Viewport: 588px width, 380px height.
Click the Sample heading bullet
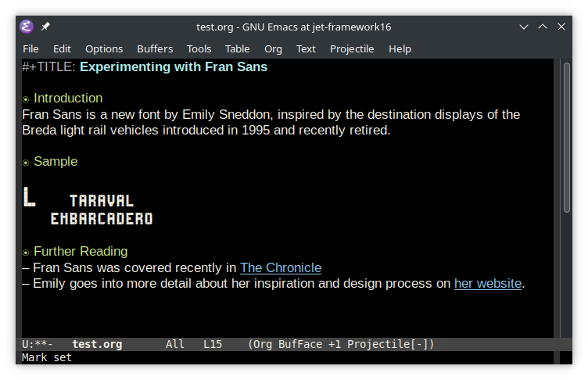pyautogui.click(x=26, y=163)
